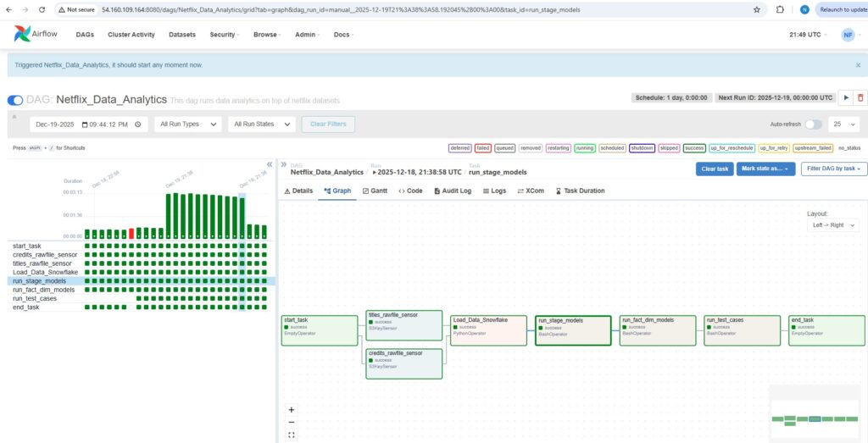The height and width of the screenshot is (443, 868).
Task: Click Netflix_Data_Analytics breadcrumb link
Action: (x=326, y=172)
